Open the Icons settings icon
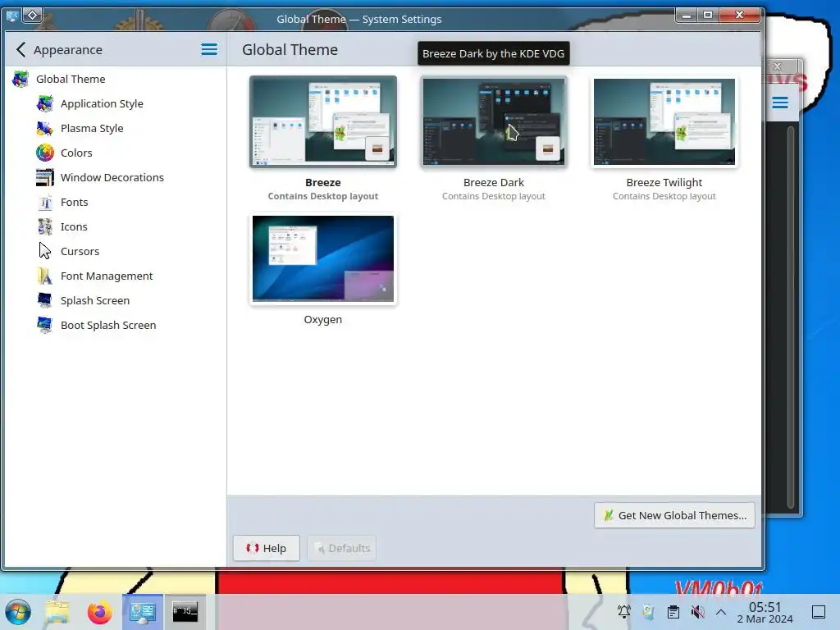Viewport: 840px width, 630px height. pos(45,227)
